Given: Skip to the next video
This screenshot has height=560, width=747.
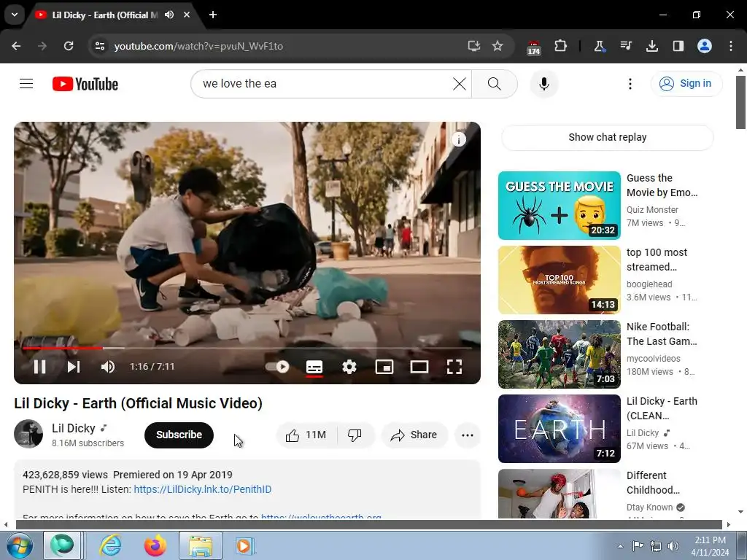Looking at the screenshot, I should 74,367.
